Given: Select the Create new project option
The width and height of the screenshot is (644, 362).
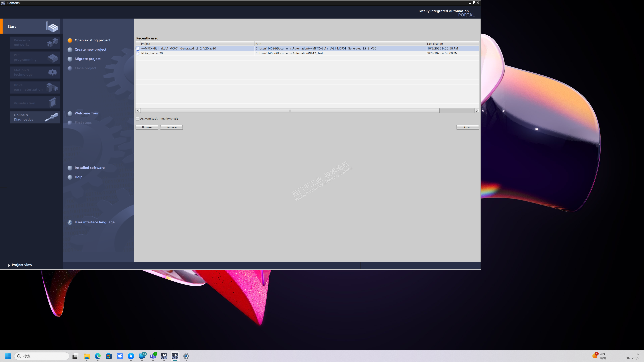Looking at the screenshot, I should 90,49.
